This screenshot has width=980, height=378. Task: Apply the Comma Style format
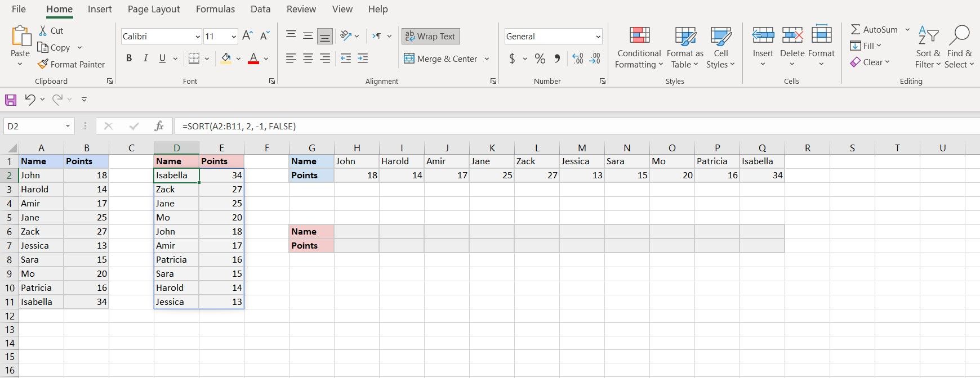click(x=557, y=58)
